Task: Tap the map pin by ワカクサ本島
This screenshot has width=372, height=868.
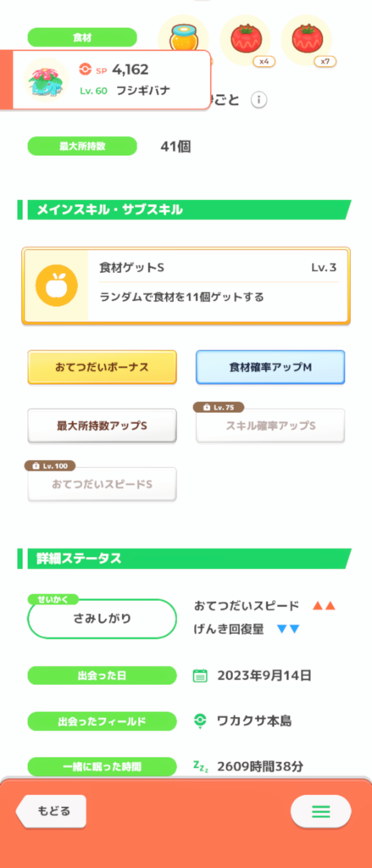Action: pyautogui.click(x=200, y=721)
